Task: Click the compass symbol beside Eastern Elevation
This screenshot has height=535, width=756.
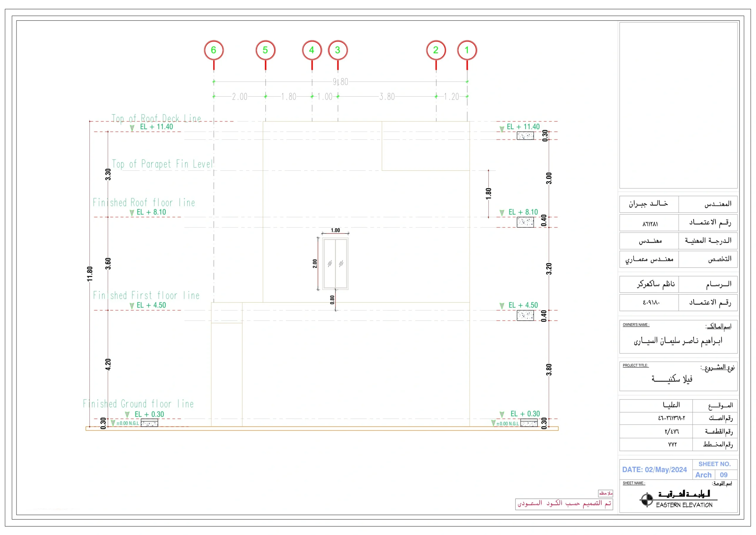Action: [647, 500]
